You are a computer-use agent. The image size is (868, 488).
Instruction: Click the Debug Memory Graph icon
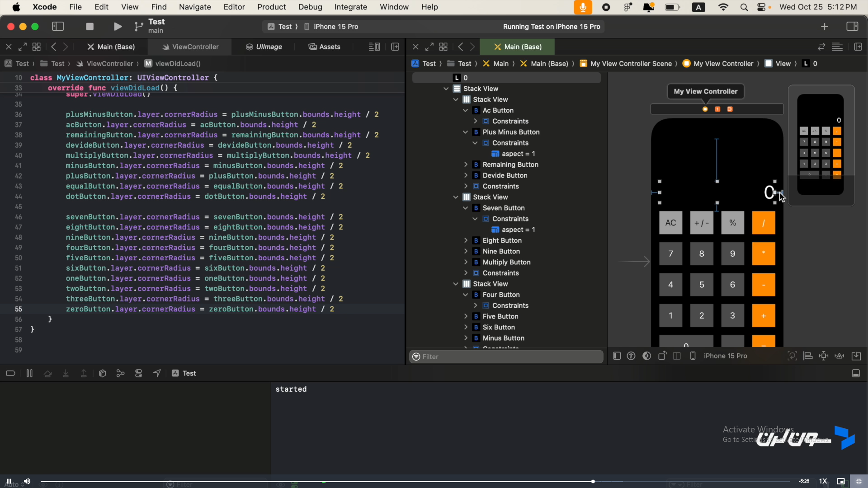tap(120, 373)
